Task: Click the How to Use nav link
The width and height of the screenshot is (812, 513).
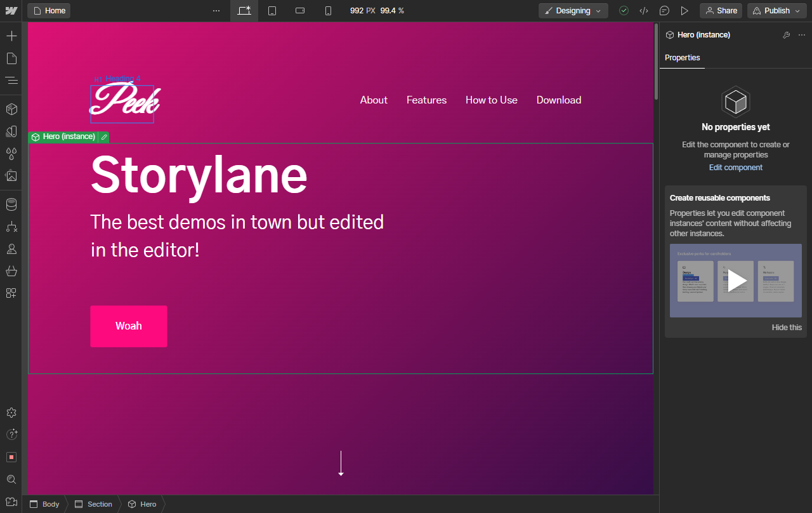Action: coord(492,100)
